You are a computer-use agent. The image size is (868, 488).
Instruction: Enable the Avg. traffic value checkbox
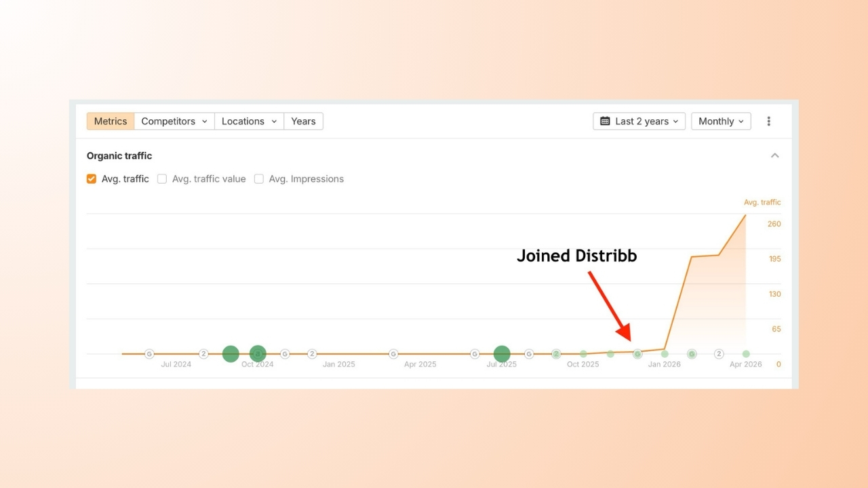(x=162, y=179)
